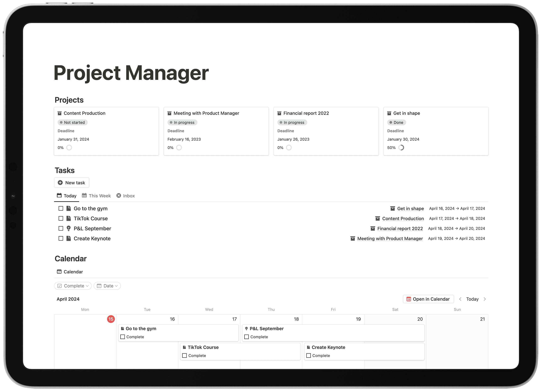Viewport: 542px width, 392px height.
Task: Click the April 2024 month label
Action: 68,299
